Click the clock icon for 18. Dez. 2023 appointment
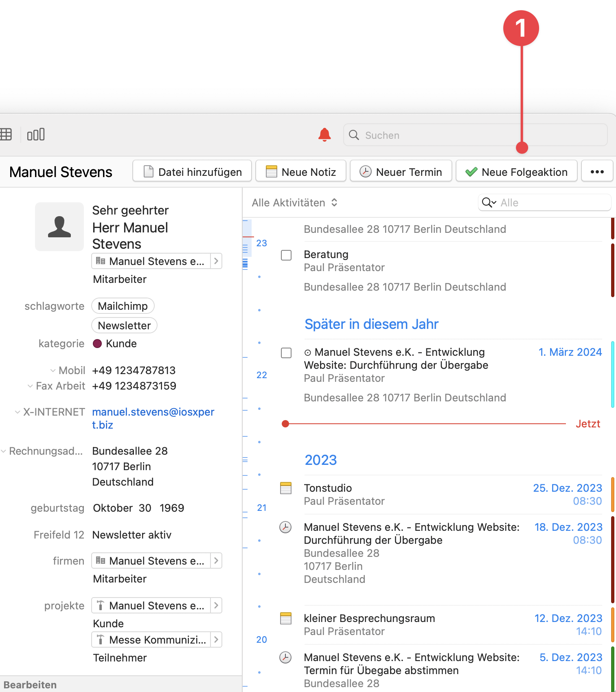The image size is (616, 692). tap(285, 527)
